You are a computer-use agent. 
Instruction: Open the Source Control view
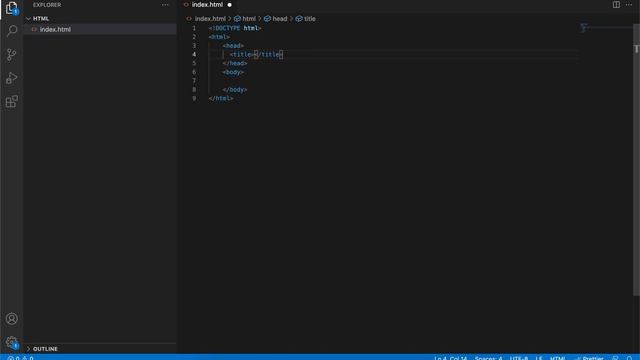click(11, 55)
